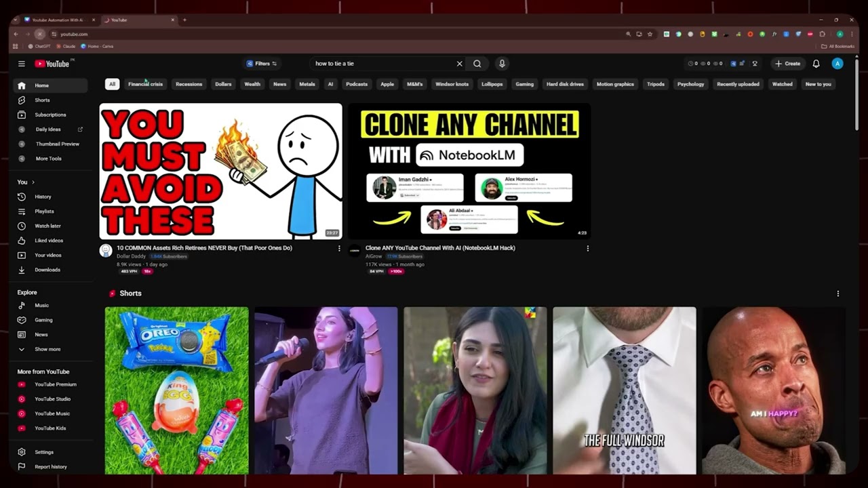868x488 pixels.
Task: Open the account avatar menu
Action: coord(837,64)
